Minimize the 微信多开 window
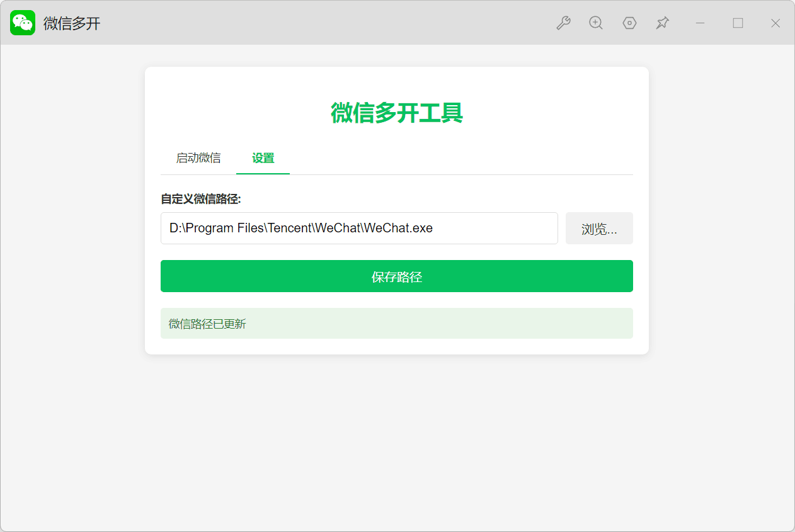The width and height of the screenshot is (795, 532). [x=700, y=23]
